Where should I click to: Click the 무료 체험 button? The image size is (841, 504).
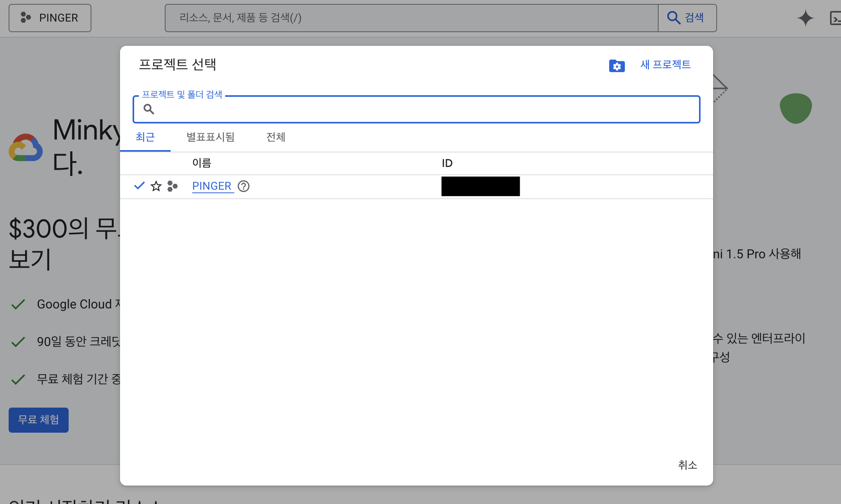[x=38, y=420]
